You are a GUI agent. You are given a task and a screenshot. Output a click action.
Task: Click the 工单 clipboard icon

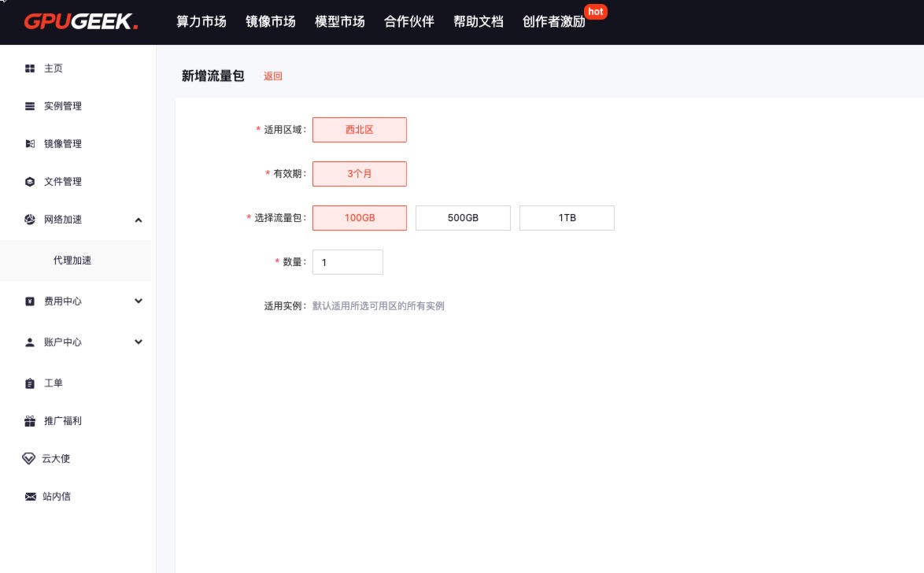[30, 383]
